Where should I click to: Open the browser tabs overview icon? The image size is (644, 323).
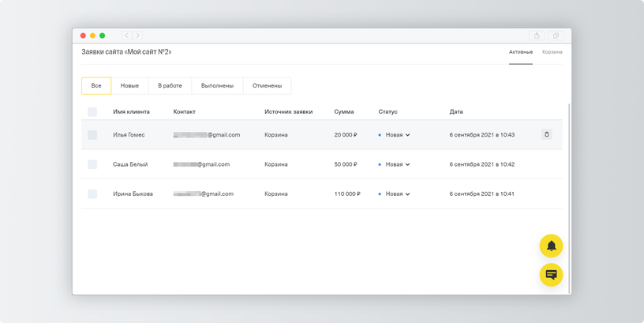(556, 36)
